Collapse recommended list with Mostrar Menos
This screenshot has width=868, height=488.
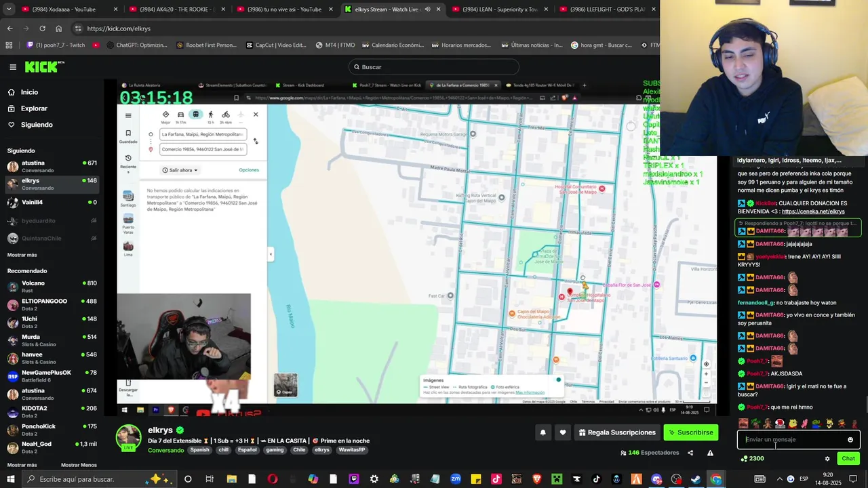tap(79, 465)
